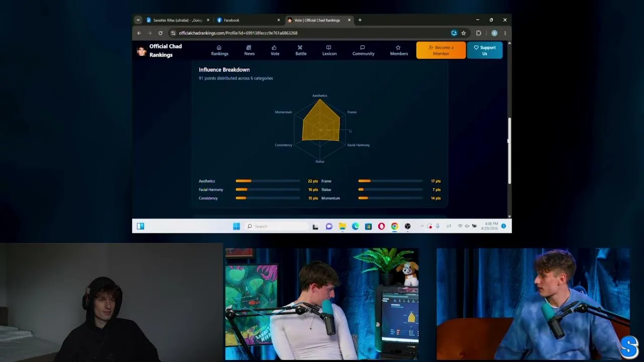Image resolution: width=644 pixels, height=362 pixels.
Task: Click the Frame progress bar
Action: click(x=390, y=181)
